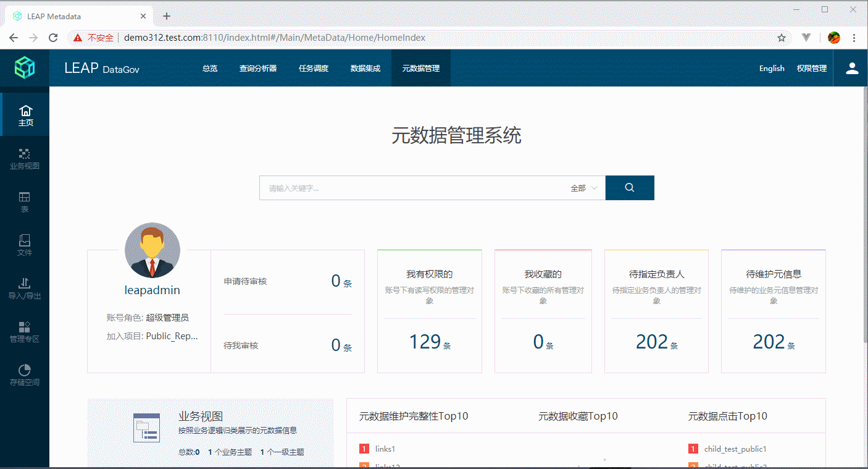Open the 待维护元信息 card
Image resolution: width=868 pixels, height=469 pixels.
(x=774, y=311)
